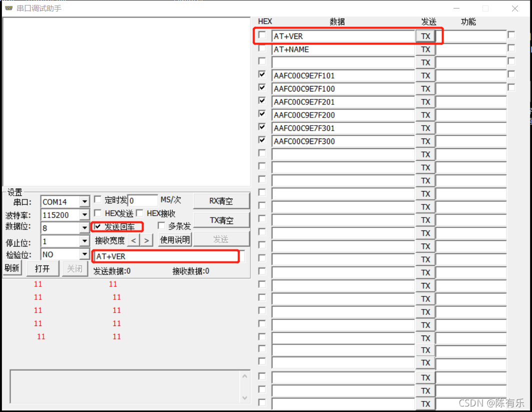Click the function checkbox in AT+VER row
This screenshot has width=532, height=412.
click(511, 35)
